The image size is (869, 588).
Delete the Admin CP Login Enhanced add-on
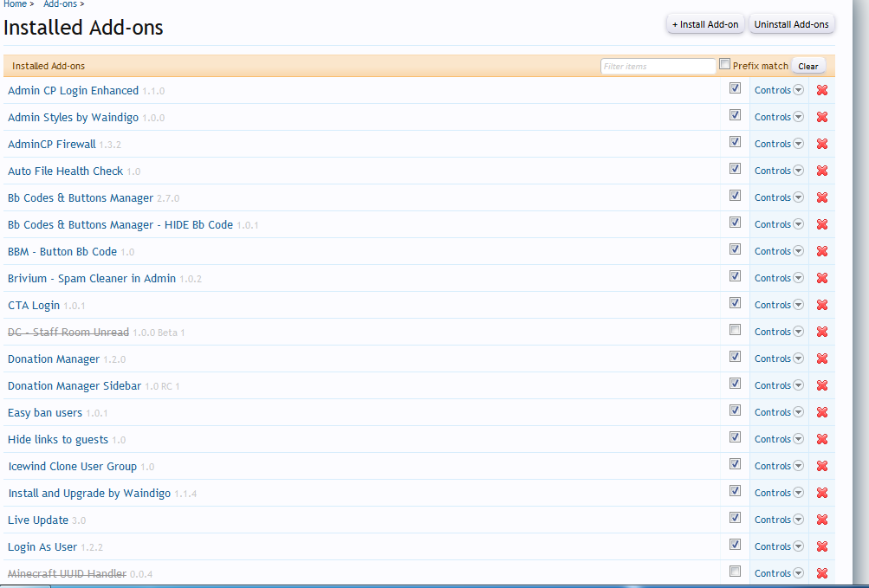[x=821, y=90]
